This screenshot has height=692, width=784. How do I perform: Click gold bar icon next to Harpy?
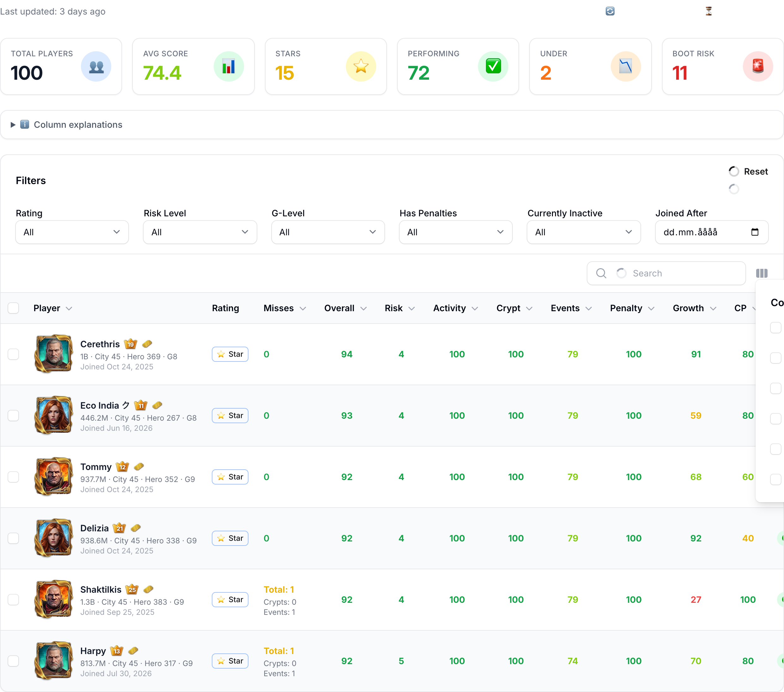pyautogui.click(x=133, y=651)
